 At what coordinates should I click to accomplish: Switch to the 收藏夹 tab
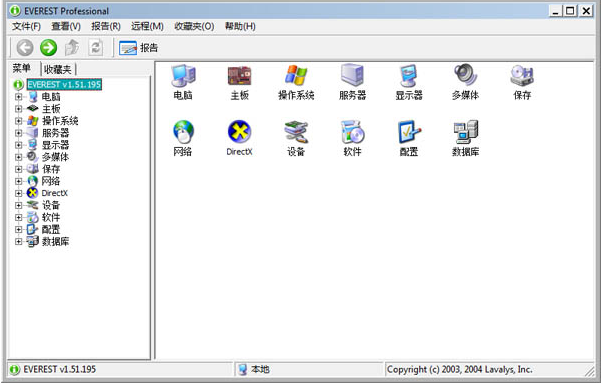pos(58,69)
